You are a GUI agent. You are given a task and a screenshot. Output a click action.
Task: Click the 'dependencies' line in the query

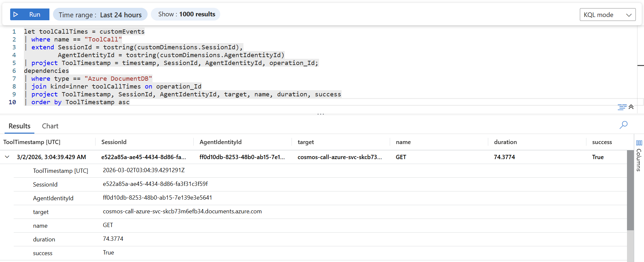click(x=46, y=71)
